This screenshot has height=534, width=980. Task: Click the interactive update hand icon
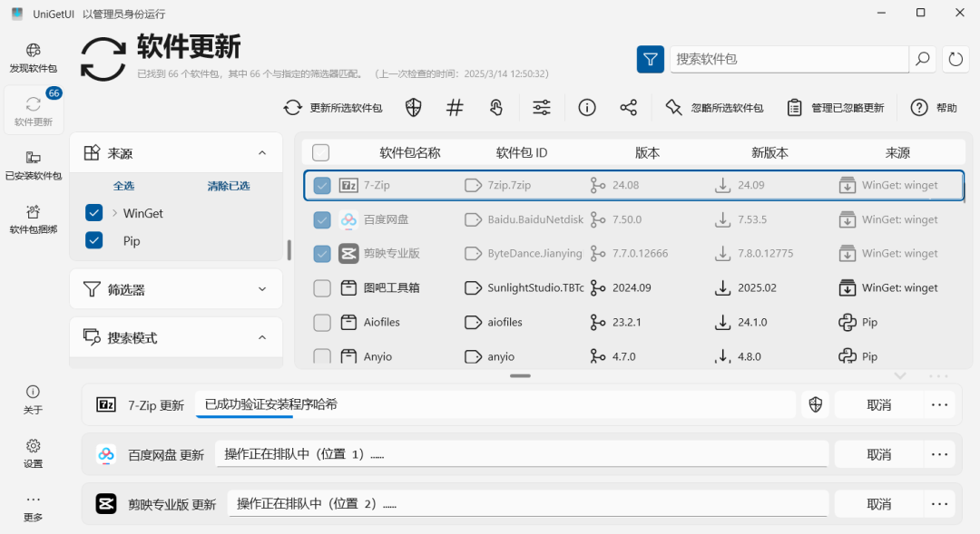pyautogui.click(x=496, y=107)
